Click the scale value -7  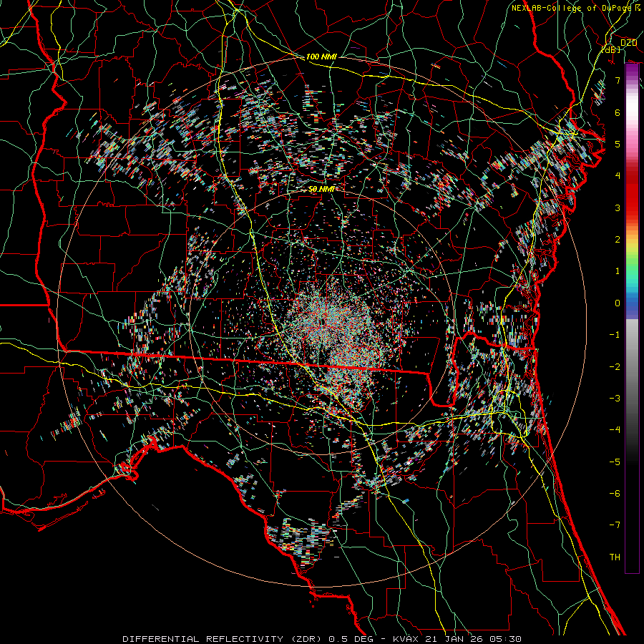(615, 525)
